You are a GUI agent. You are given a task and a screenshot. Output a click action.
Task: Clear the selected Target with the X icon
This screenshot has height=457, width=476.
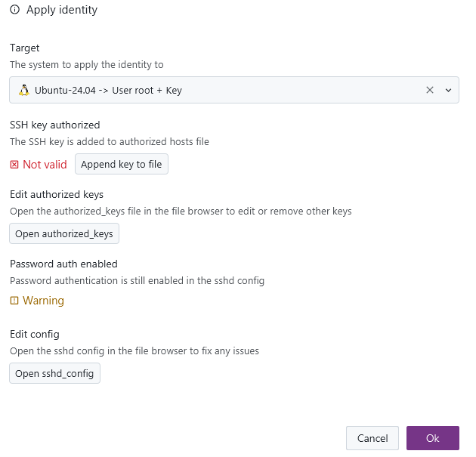[x=430, y=90]
